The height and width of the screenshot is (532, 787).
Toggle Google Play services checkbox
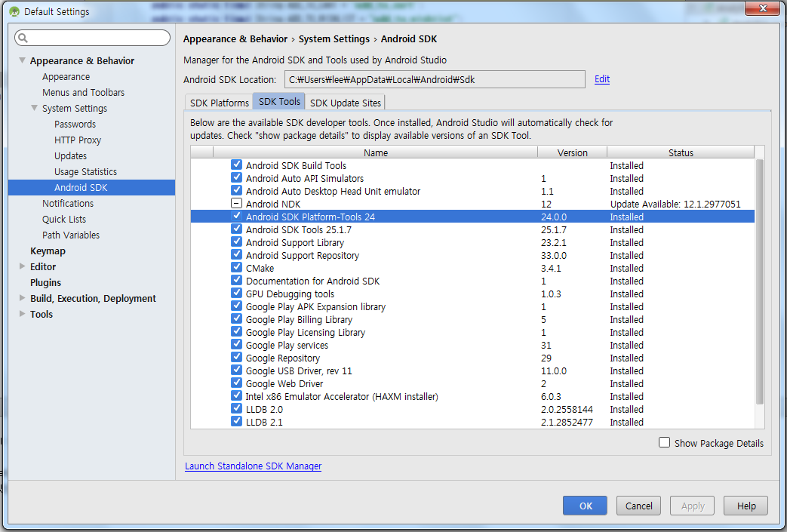(x=236, y=344)
